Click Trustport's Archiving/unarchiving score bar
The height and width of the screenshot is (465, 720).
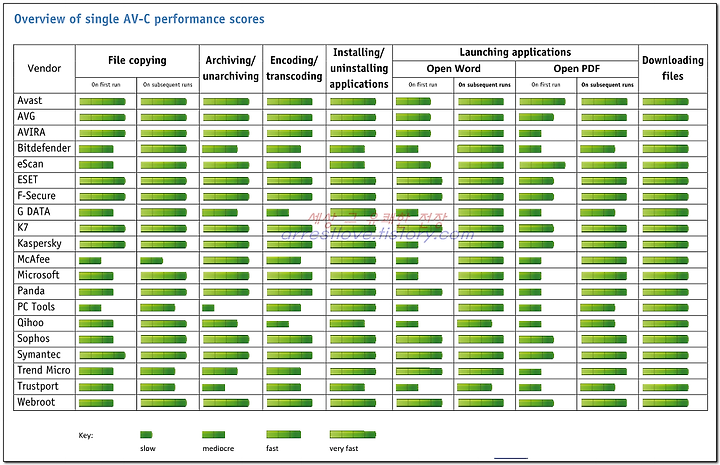pos(214,387)
